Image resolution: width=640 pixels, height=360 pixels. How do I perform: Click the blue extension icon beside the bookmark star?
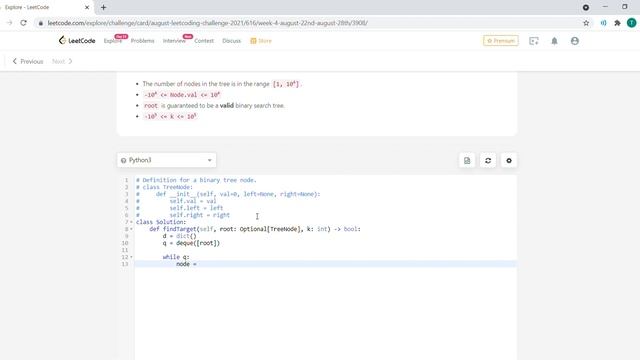(603, 23)
